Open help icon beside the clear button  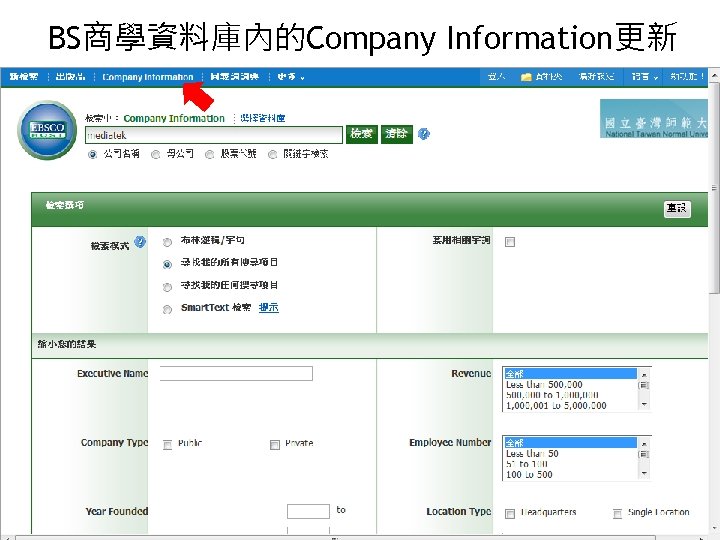point(424,134)
